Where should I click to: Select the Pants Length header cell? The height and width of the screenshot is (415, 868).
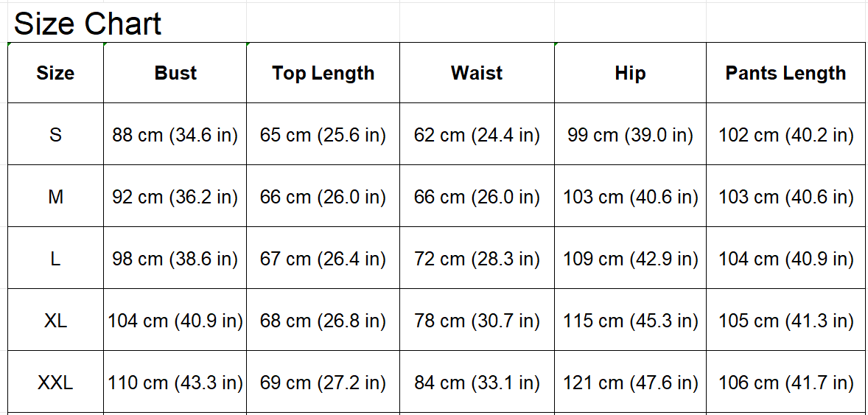click(x=785, y=73)
